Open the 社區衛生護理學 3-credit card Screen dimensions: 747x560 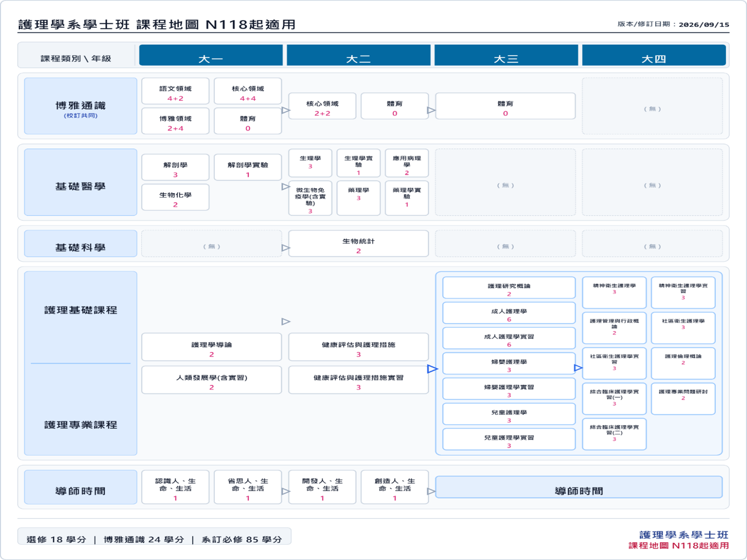click(683, 328)
